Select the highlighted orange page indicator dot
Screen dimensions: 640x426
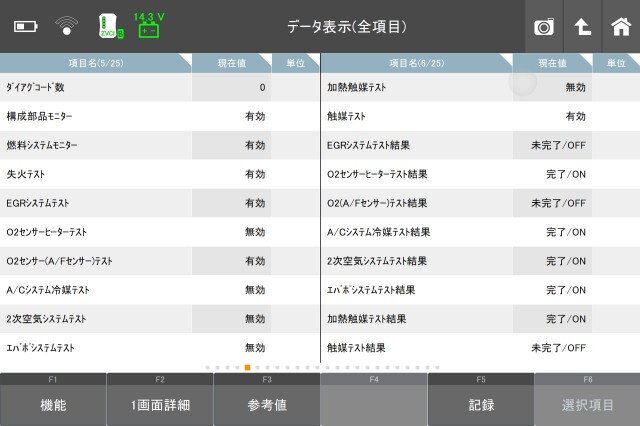coord(247,368)
